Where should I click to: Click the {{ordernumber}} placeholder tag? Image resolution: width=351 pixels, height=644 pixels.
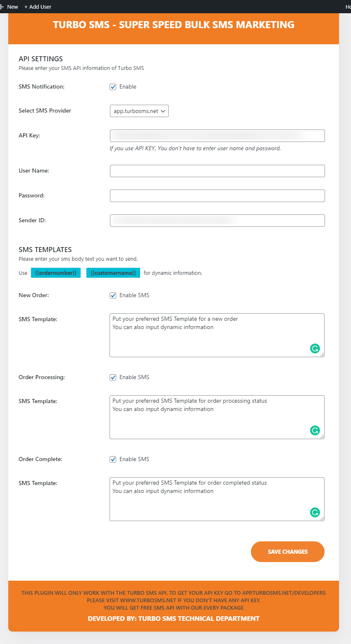tap(56, 273)
